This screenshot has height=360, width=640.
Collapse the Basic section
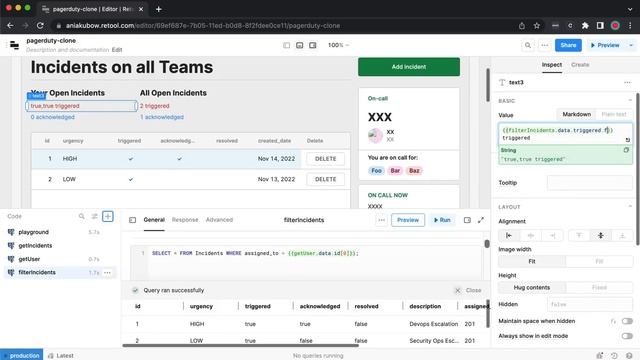click(630, 100)
